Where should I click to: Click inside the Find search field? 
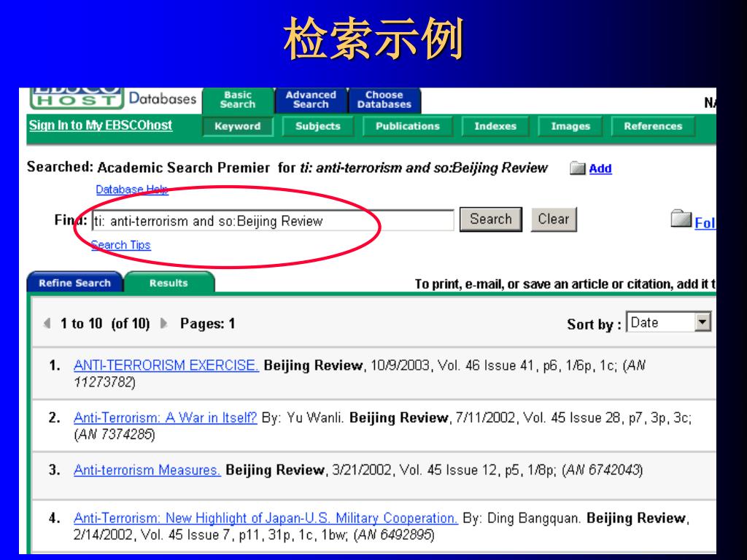click(x=273, y=220)
